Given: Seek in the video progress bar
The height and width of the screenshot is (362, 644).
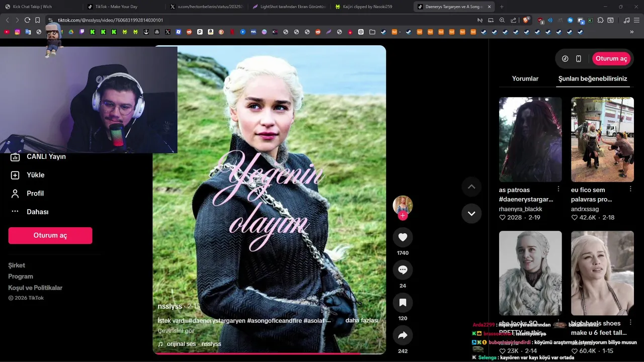Looking at the screenshot, I should click(x=269, y=353).
